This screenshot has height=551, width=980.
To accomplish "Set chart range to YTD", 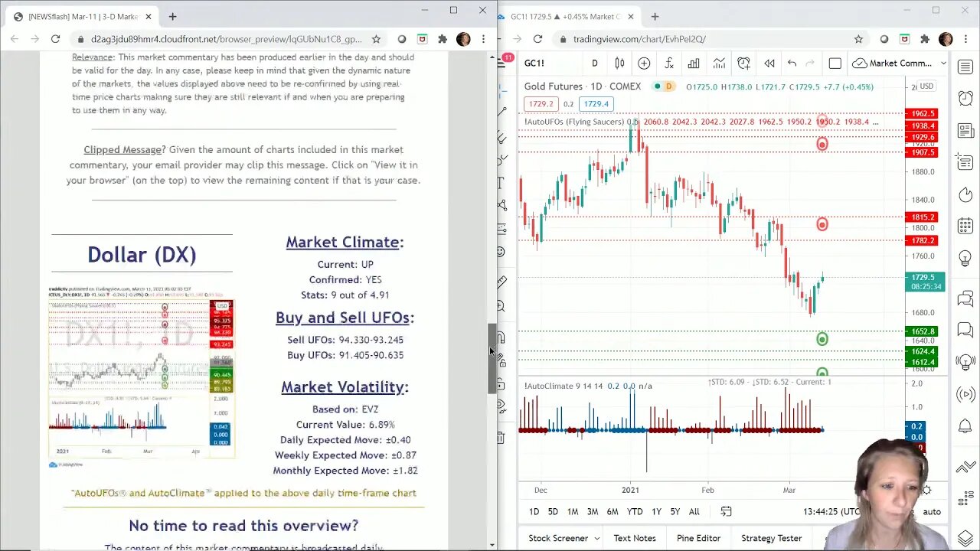I will [x=635, y=511].
